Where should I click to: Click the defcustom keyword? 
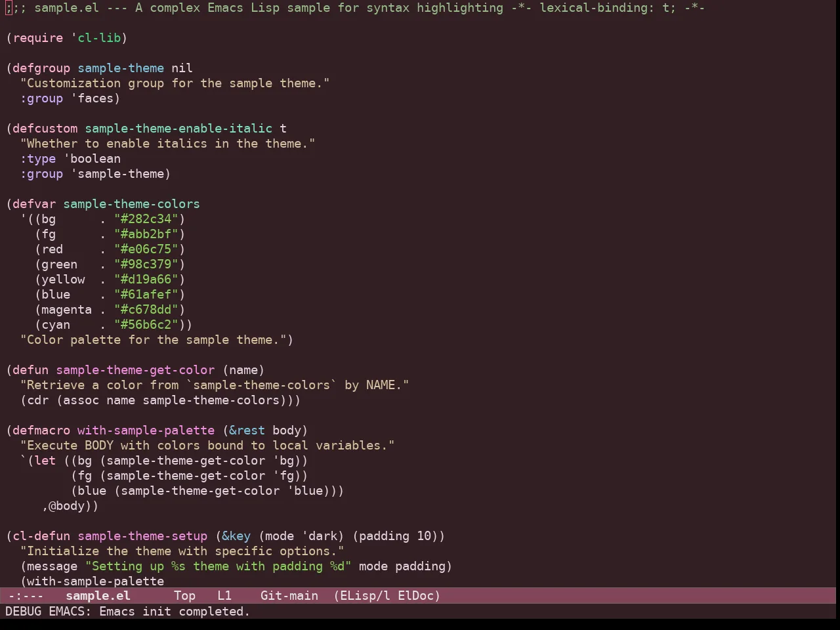pos(45,129)
